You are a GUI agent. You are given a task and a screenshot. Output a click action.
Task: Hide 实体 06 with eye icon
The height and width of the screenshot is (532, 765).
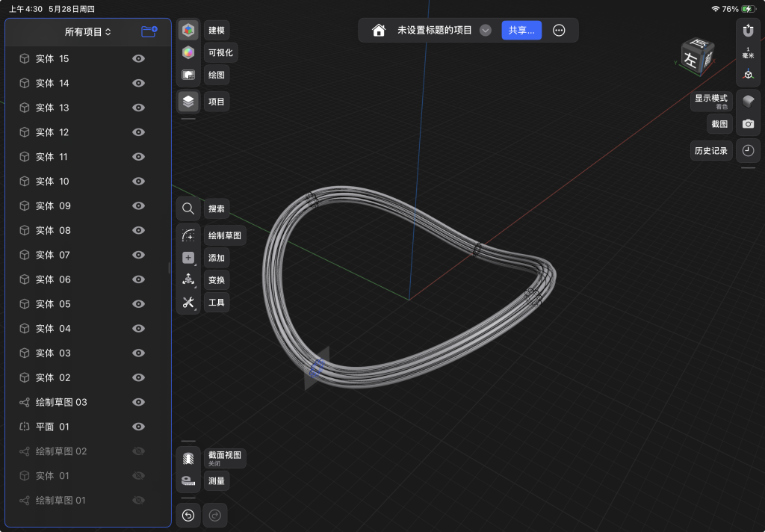pos(138,279)
